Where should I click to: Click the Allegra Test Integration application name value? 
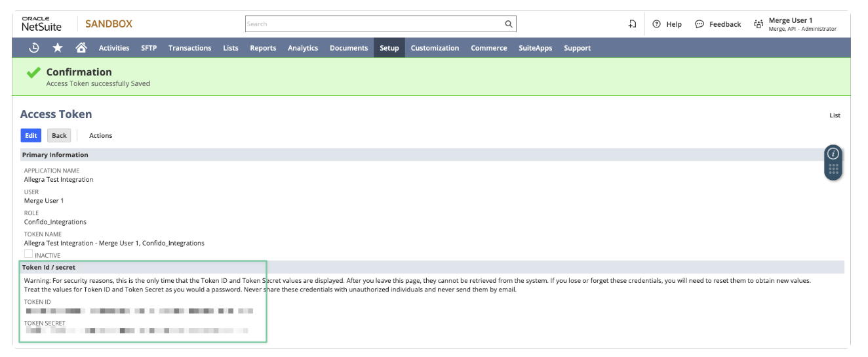coord(58,179)
